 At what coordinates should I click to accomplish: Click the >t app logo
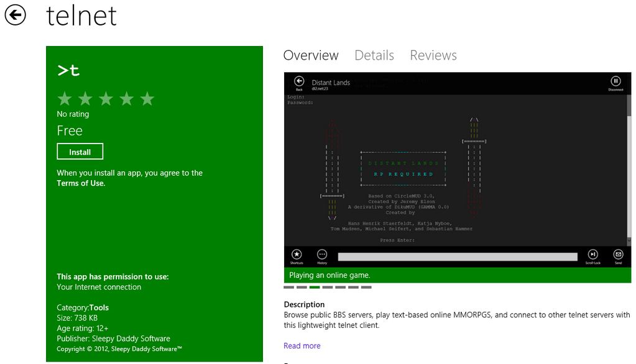click(x=68, y=71)
